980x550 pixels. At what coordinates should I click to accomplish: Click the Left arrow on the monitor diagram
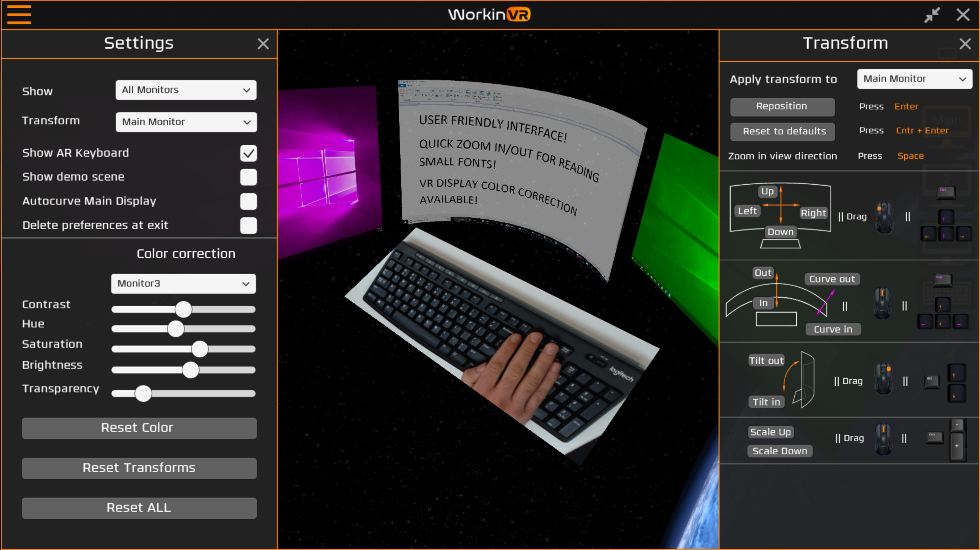747,211
